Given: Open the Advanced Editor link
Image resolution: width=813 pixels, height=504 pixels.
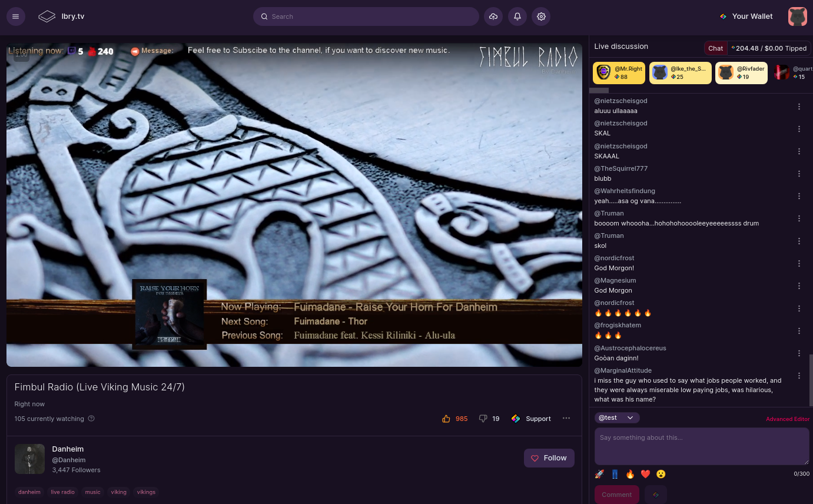Looking at the screenshot, I should [x=788, y=419].
